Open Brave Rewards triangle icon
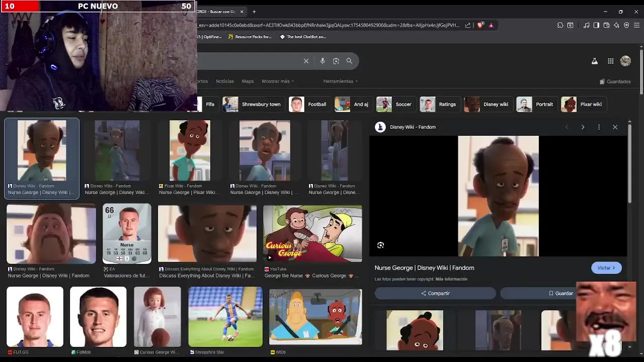Viewport: 644px width, 362px height. [x=491, y=25]
